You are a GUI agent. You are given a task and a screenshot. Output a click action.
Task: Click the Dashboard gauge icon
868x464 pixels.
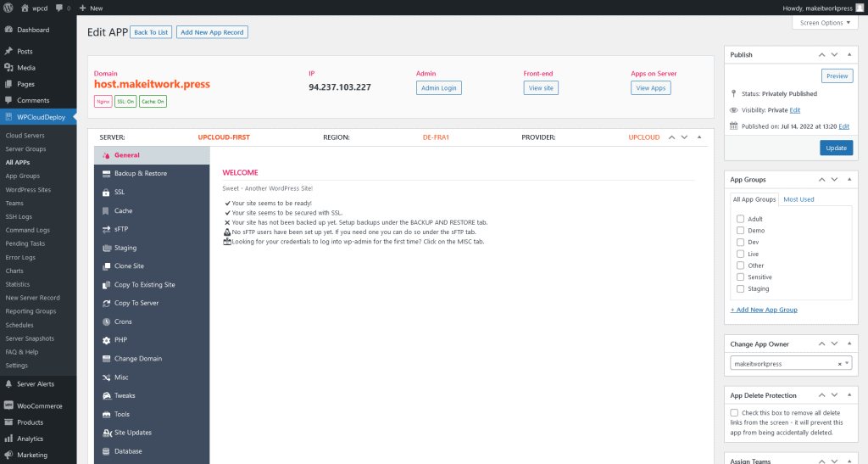pyautogui.click(x=8, y=30)
